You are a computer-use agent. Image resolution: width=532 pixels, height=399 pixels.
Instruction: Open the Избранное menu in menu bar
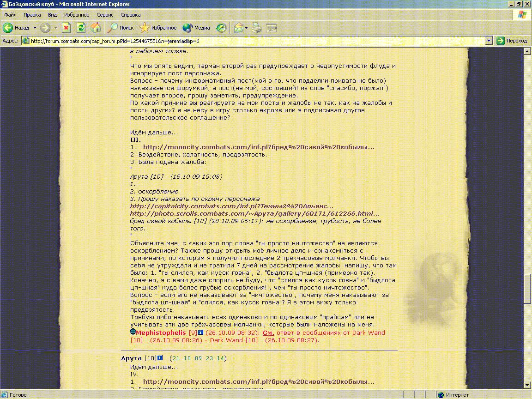pyautogui.click(x=77, y=15)
